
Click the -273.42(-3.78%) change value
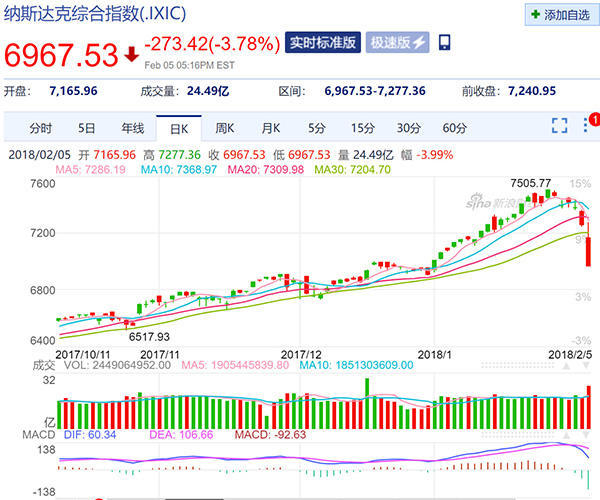[212, 44]
